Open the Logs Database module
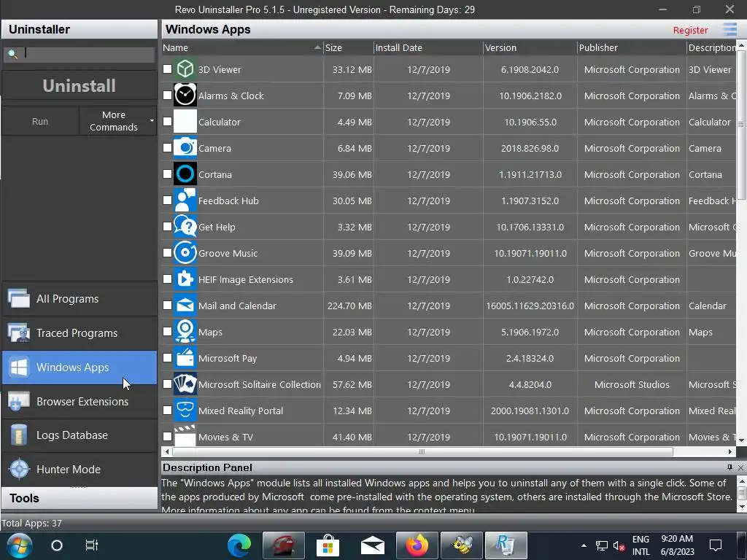Viewport: 747px width, 560px height. point(80,435)
